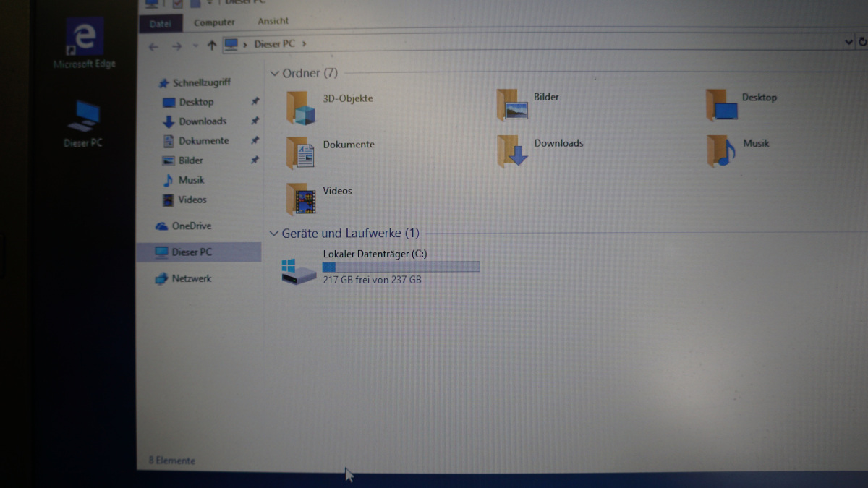The height and width of the screenshot is (488, 868).
Task: Click the pin icon beside sidebar Downloads
Action: pos(255,121)
